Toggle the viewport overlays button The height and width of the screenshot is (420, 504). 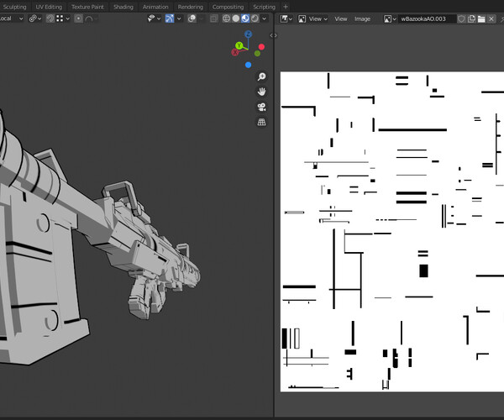pos(192,18)
